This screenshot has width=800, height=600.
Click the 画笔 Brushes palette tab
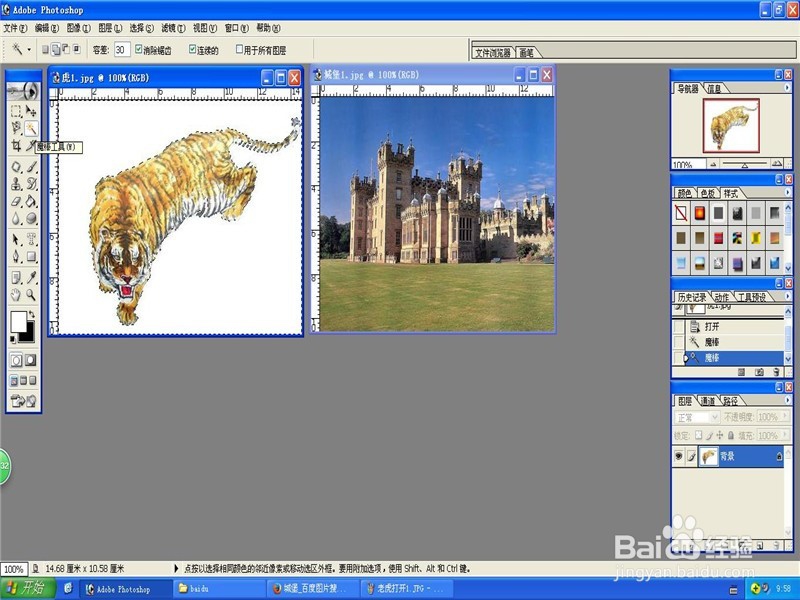(x=527, y=53)
